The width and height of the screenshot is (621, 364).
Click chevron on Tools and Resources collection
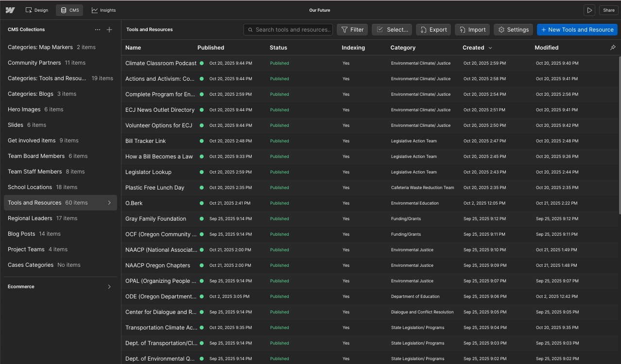click(x=109, y=203)
